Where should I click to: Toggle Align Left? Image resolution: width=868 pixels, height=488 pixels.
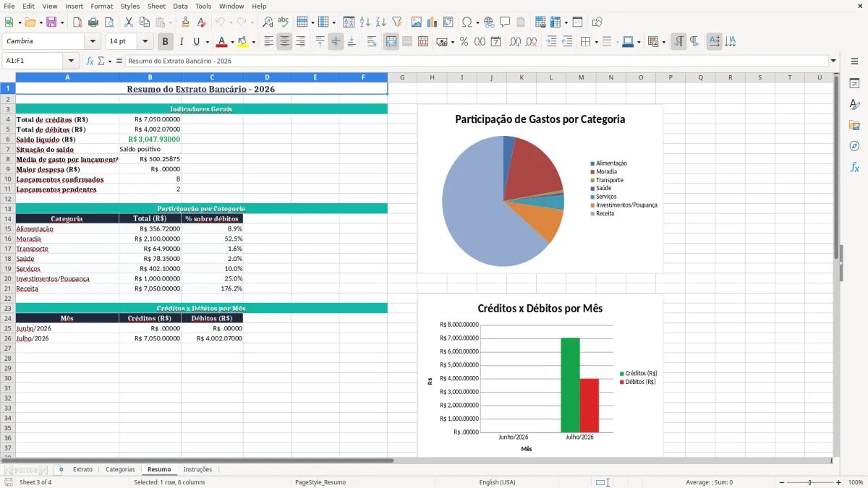pyautogui.click(x=268, y=42)
